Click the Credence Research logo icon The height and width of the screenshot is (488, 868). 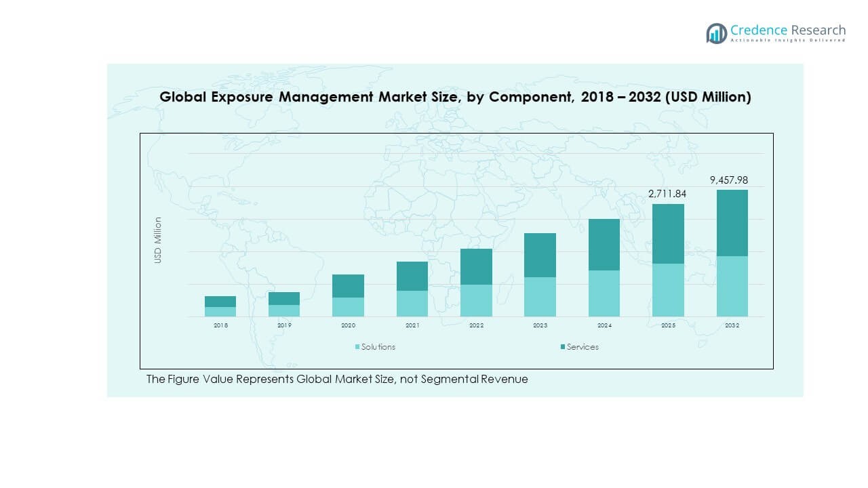(716, 33)
